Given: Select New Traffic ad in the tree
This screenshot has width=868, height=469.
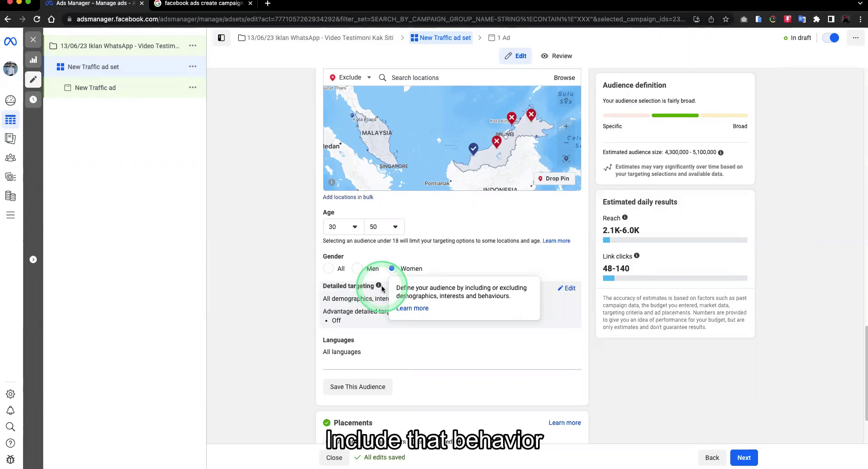Looking at the screenshot, I should (95, 88).
